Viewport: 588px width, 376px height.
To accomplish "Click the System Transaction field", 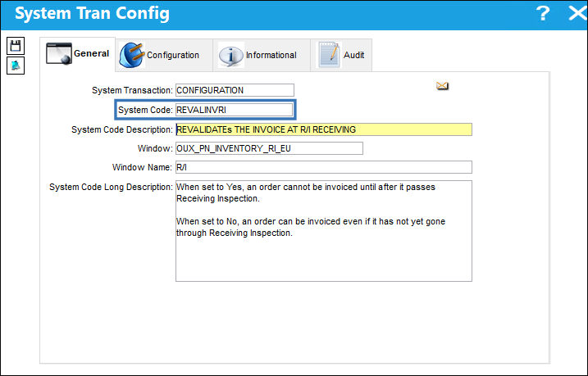I will [x=235, y=90].
